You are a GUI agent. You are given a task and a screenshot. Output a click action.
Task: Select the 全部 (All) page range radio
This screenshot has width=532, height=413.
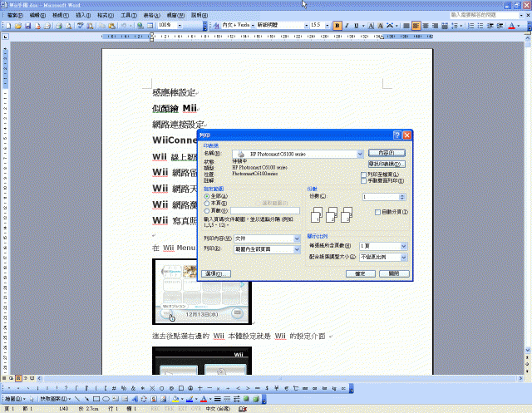pyautogui.click(x=207, y=196)
